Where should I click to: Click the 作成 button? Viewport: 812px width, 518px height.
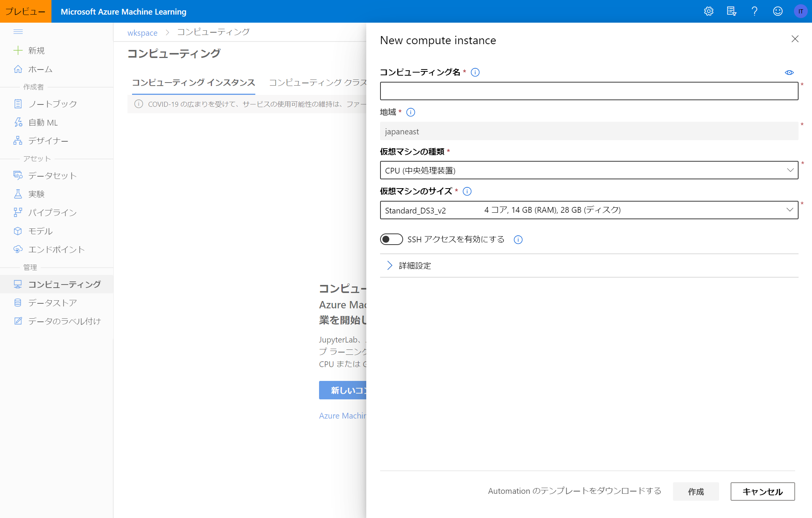point(696,492)
